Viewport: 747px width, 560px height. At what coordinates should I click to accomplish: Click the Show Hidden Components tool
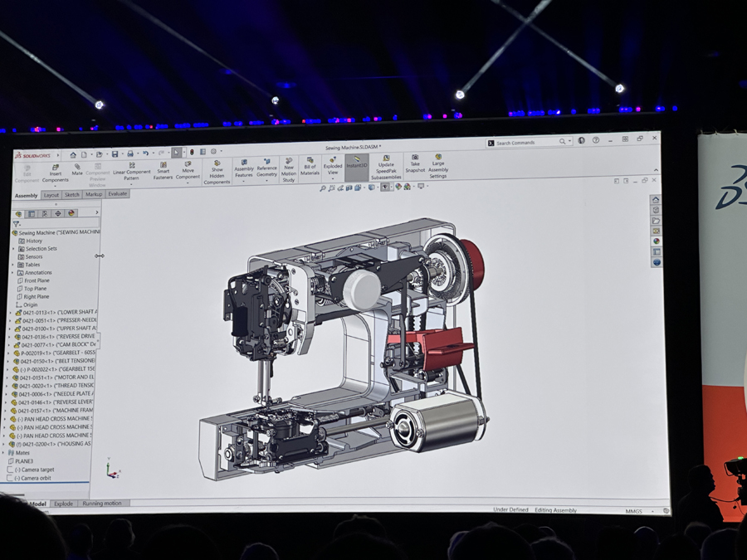217,172
